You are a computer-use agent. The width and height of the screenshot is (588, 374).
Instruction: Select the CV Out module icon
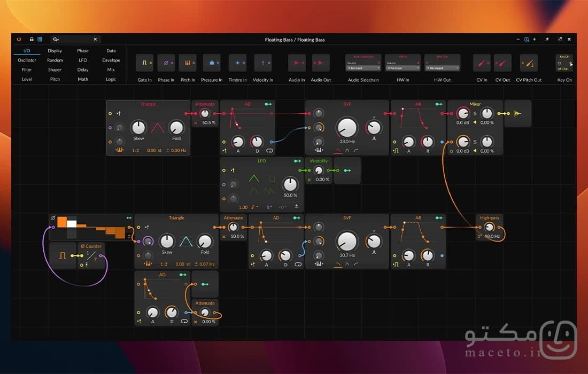[502, 63]
